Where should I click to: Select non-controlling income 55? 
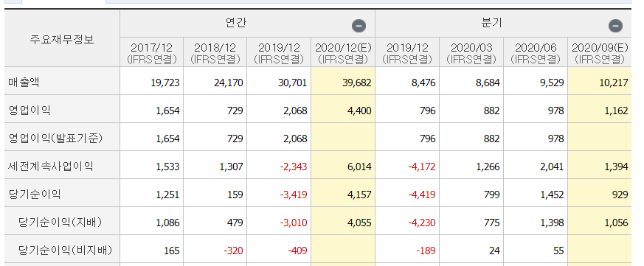[558, 251]
